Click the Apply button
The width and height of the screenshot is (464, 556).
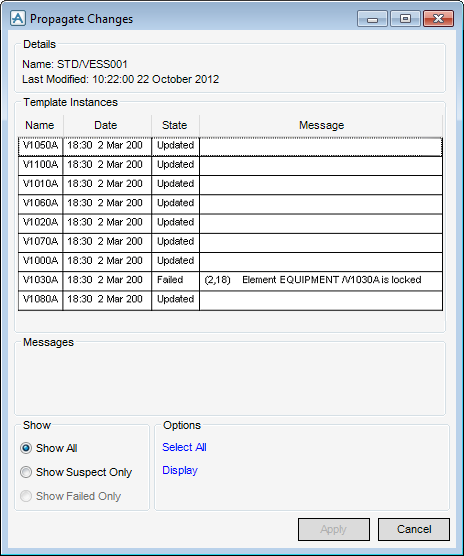pos(334,529)
